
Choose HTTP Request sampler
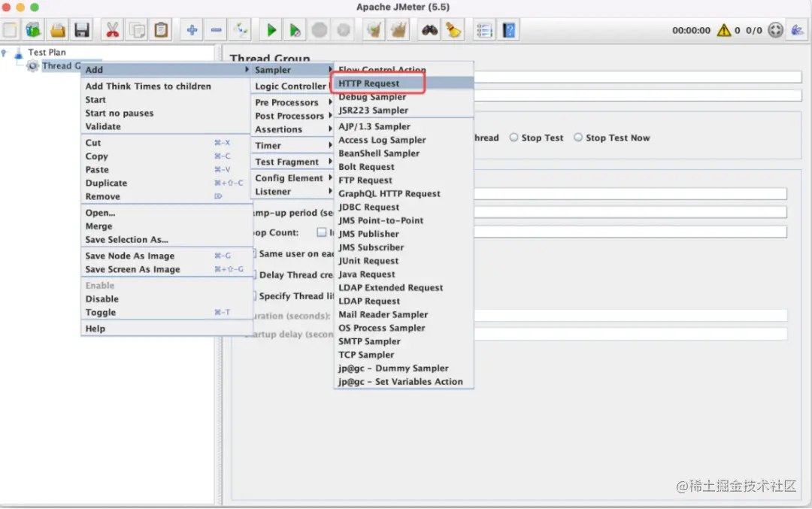(404, 83)
